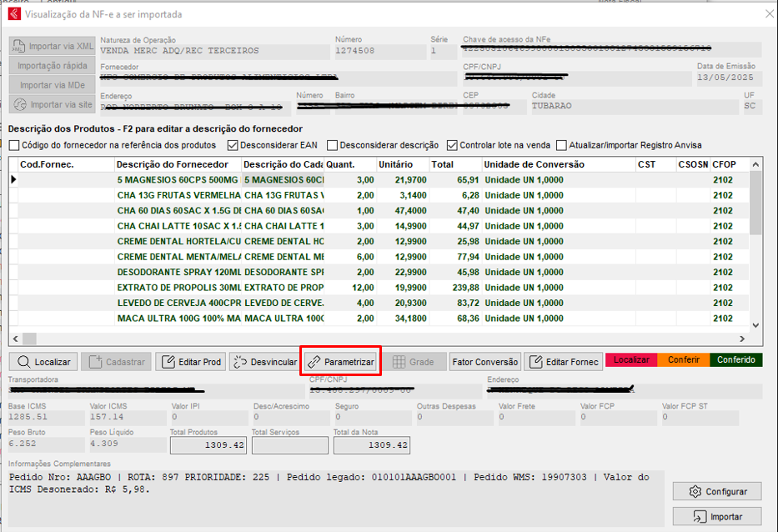Toggle Controlar lote na venda checkbox
This screenshot has height=532, width=778.
point(453,145)
